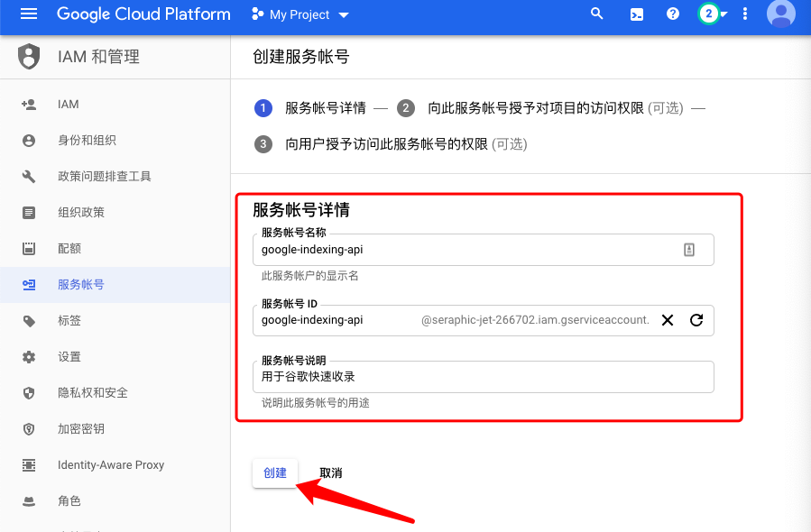Open the help question mark icon
The width and height of the screenshot is (811, 532).
[672, 14]
